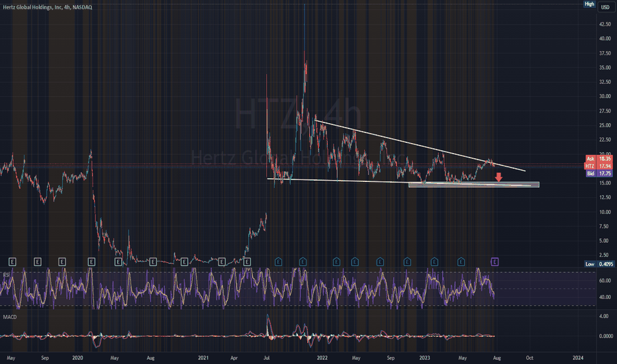This screenshot has height=364, width=617.
Task: Select the Ask 18.35 price label
Action: coord(599,159)
